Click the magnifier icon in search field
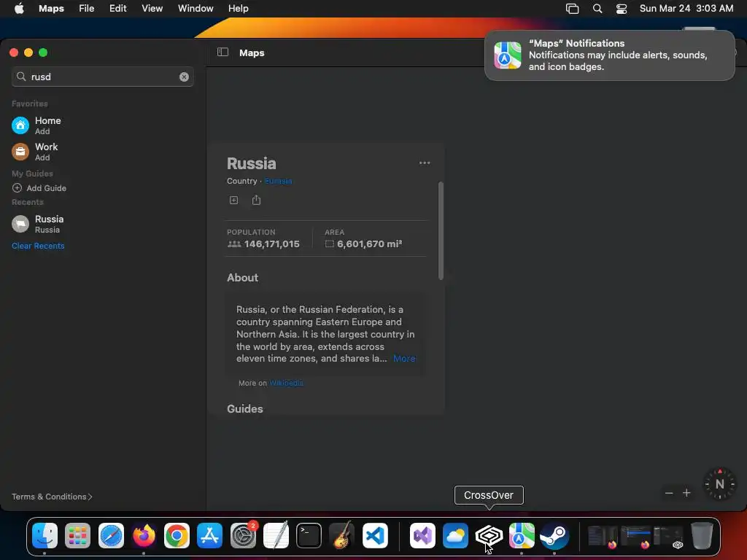747x560 pixels. [21, 76]
